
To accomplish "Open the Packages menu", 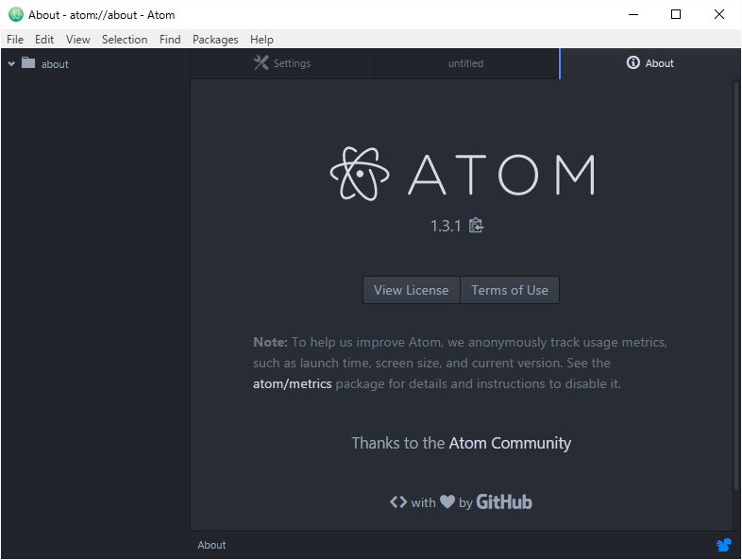I will click(x=215, y=40).
